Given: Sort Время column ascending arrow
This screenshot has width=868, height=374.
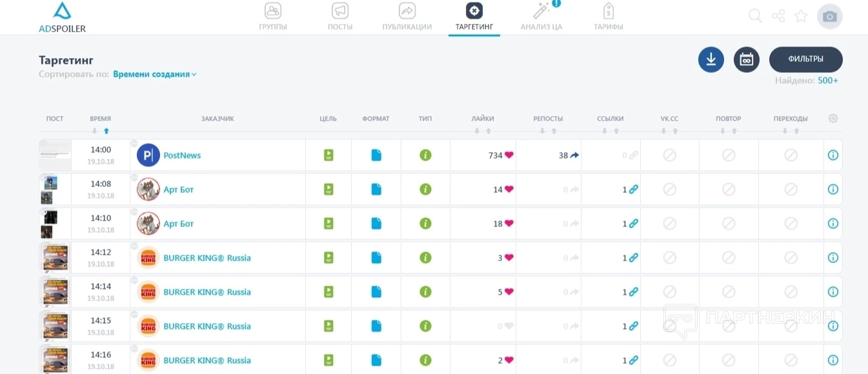Looking at the screenshot, I should coord(106,131).
